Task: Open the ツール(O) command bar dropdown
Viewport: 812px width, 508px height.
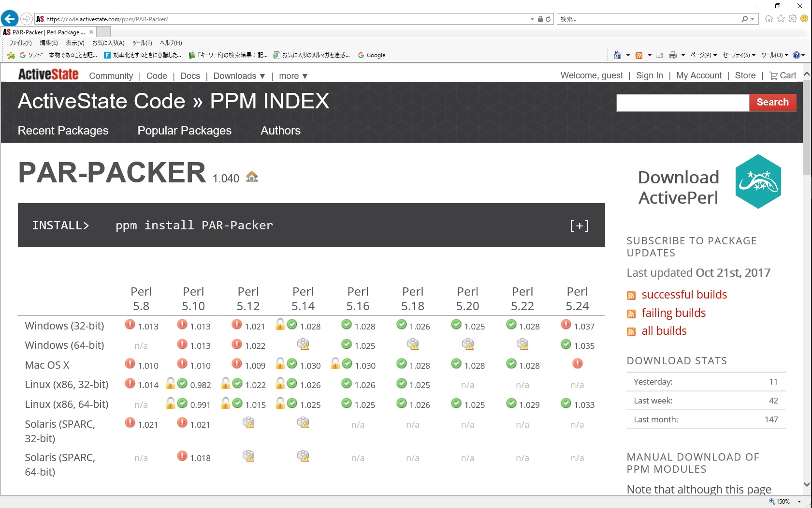Action: click(775, 55)
